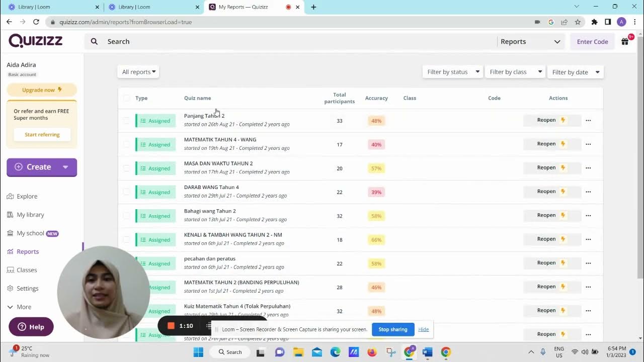Open the MASA DAN WAKTU TAHUN 2 report
Screen dimensions: 644x362
[x=218, y=163]
